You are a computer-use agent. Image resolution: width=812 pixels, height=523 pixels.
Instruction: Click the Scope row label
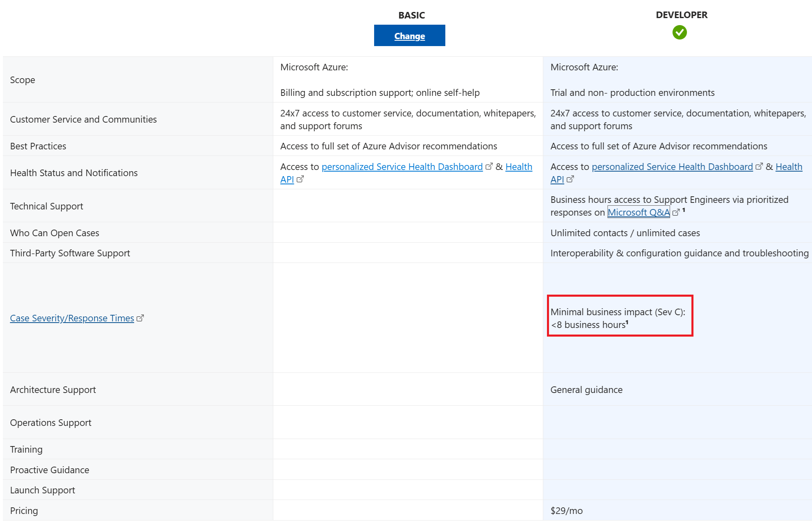[23, 80]
